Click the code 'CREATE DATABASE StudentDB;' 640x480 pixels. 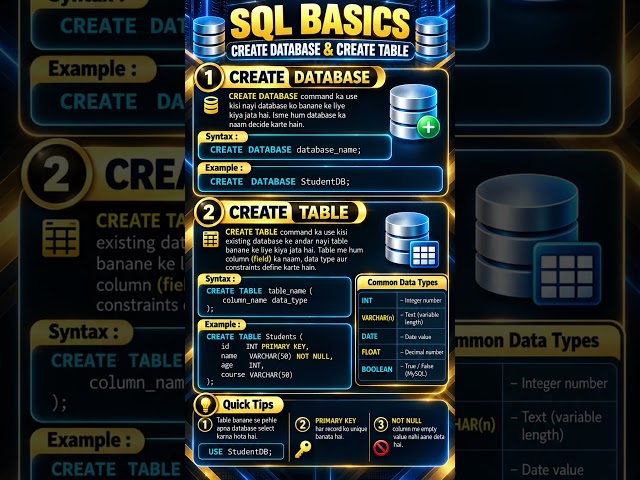coord(280,182)
